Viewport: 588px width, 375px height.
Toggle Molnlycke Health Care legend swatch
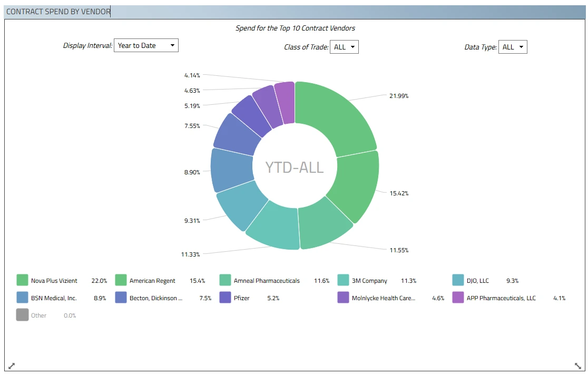point(343,298)
